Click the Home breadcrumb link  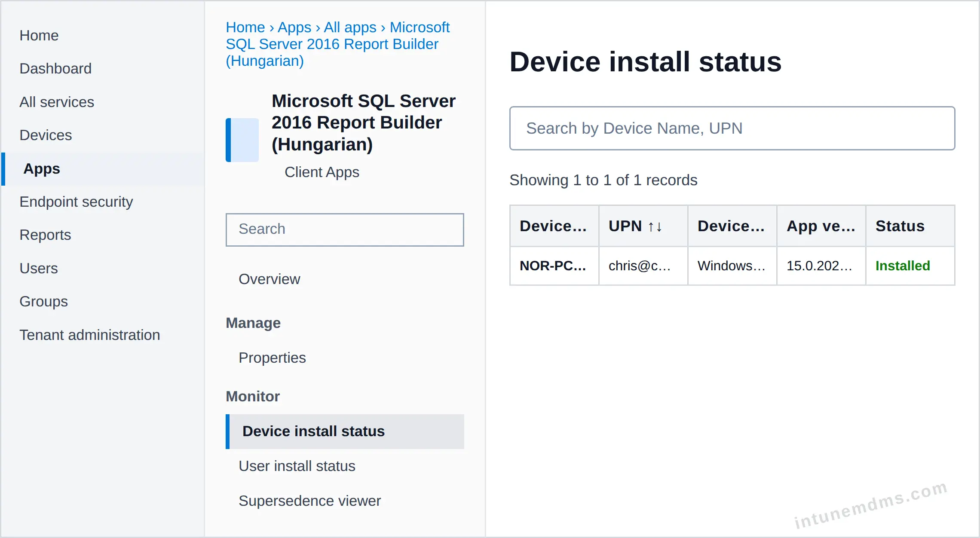245,27
